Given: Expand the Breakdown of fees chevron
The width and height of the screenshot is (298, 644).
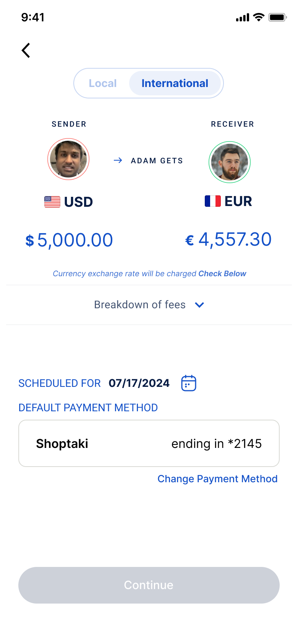Looking at the screenshot, I should point(199,305).
